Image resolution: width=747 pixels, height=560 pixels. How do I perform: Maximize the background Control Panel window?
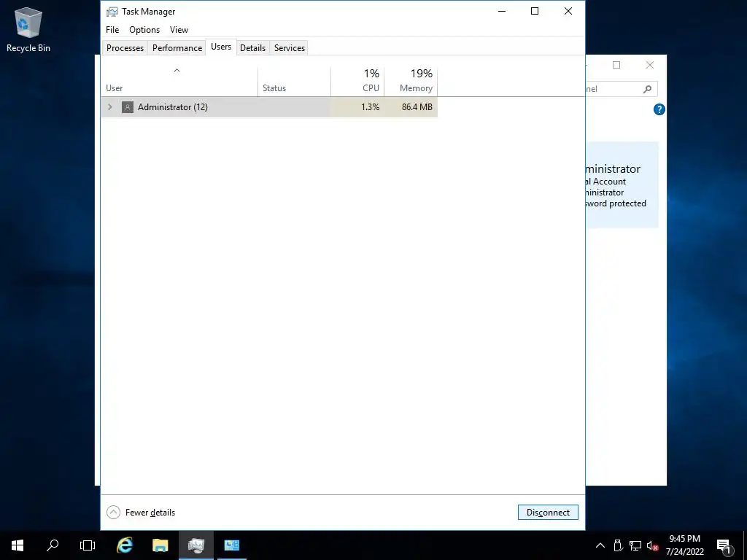[616, 65]
